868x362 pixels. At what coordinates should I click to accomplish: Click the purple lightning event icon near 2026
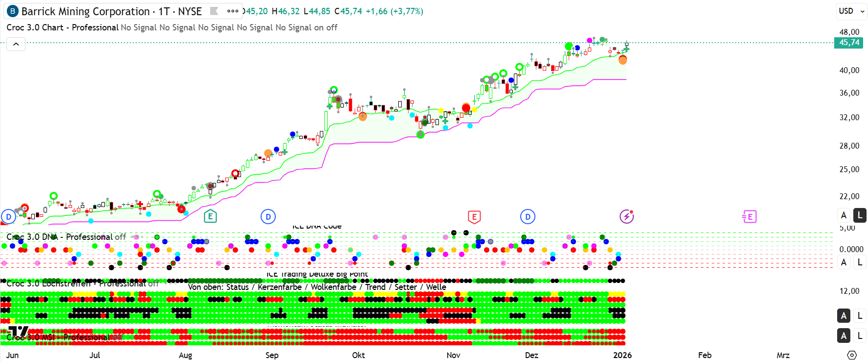627,216
